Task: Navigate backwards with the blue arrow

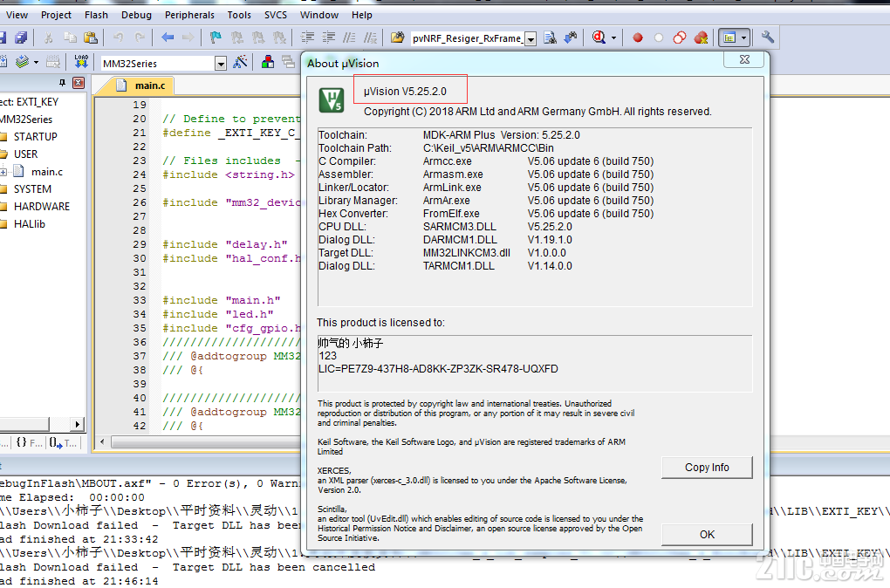Action: pos(168,38)
